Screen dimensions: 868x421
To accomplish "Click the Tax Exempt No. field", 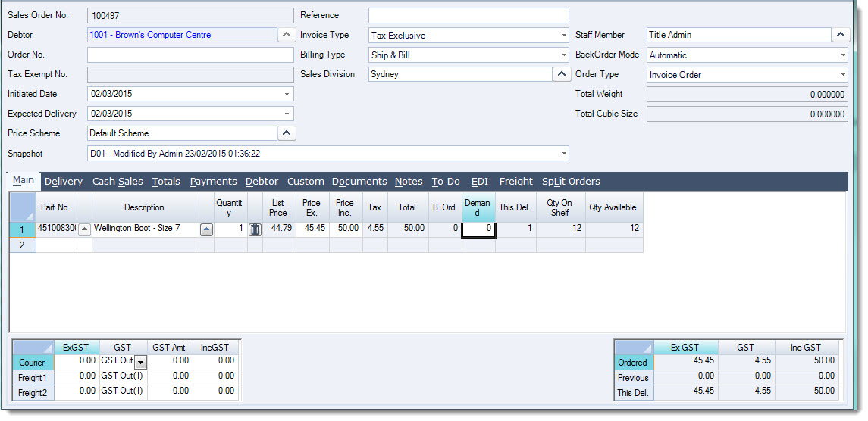I will tap(190, 74).
